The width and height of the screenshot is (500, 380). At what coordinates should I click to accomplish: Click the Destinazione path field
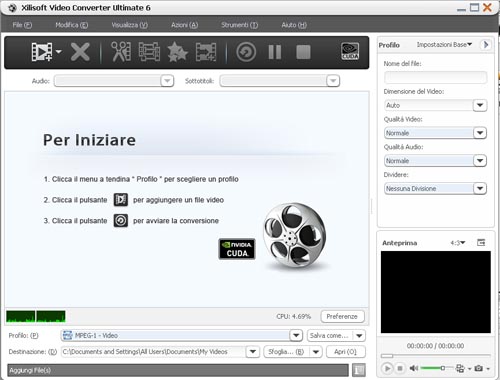click(153, 352)
